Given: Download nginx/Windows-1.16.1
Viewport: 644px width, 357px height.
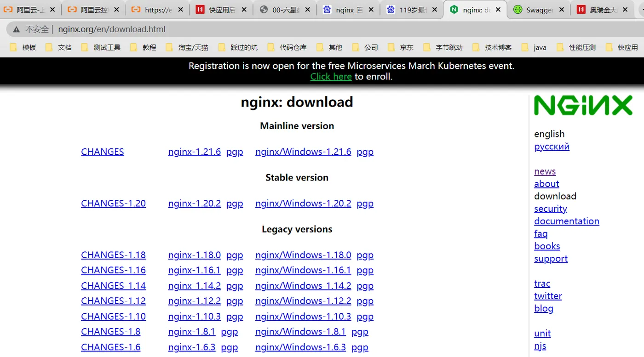Looking at the screenshot, I should pos(303,270).
